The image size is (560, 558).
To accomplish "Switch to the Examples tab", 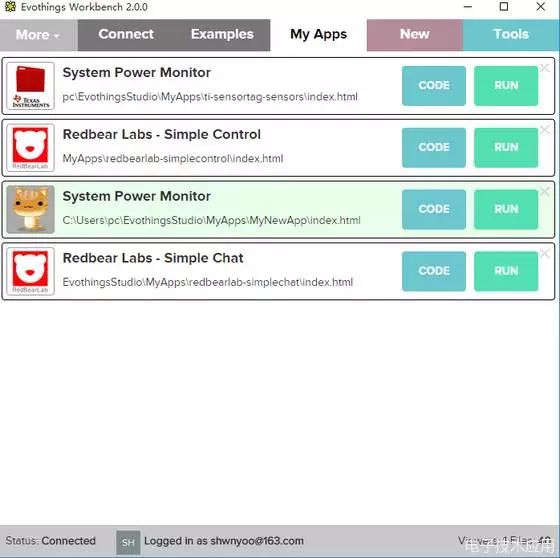I will [222, 35].
